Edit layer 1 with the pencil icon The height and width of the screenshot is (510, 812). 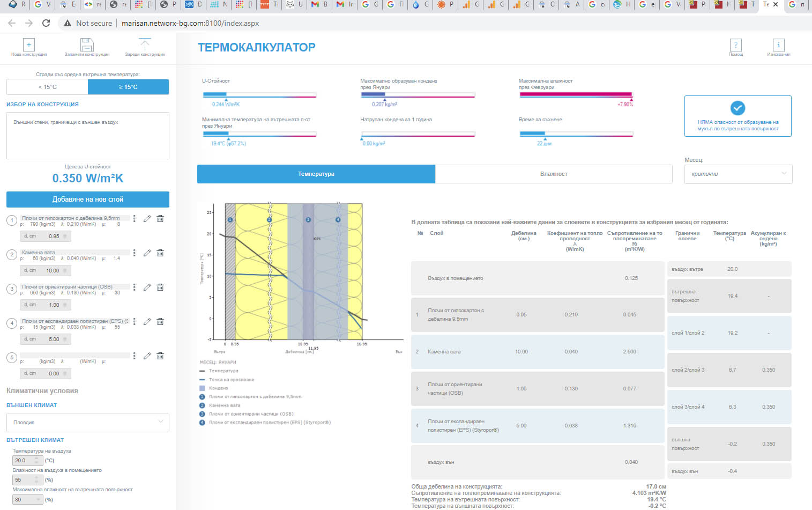(147, 219)
